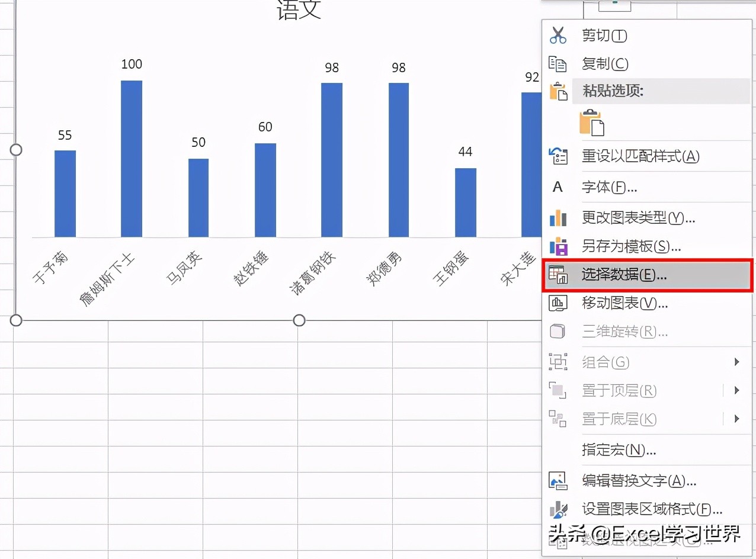Select the bar labeled 55
The width and height of the screenshot is (756, 559).
pyautogui.click(x=65, y=194)
